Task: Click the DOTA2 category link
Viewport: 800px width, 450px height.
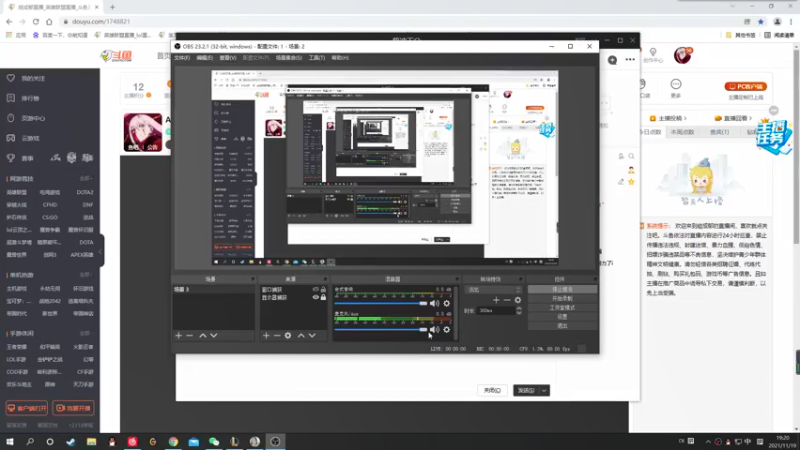Action: tap(85, 192)
